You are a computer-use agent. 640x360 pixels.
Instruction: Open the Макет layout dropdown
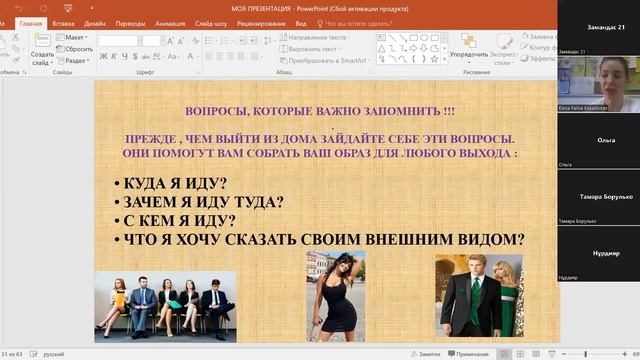[72, 37]
